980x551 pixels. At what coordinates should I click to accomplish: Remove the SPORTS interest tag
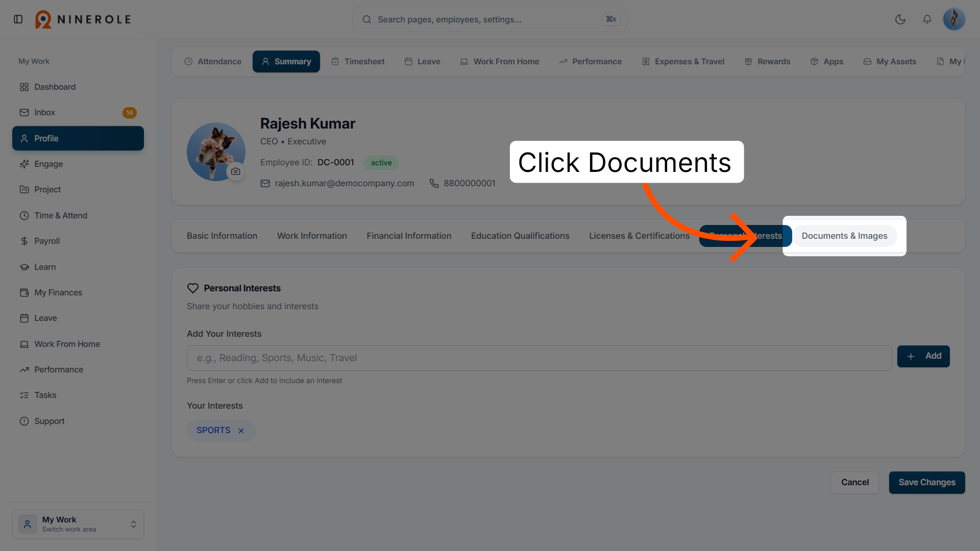(x=241, y=431)
